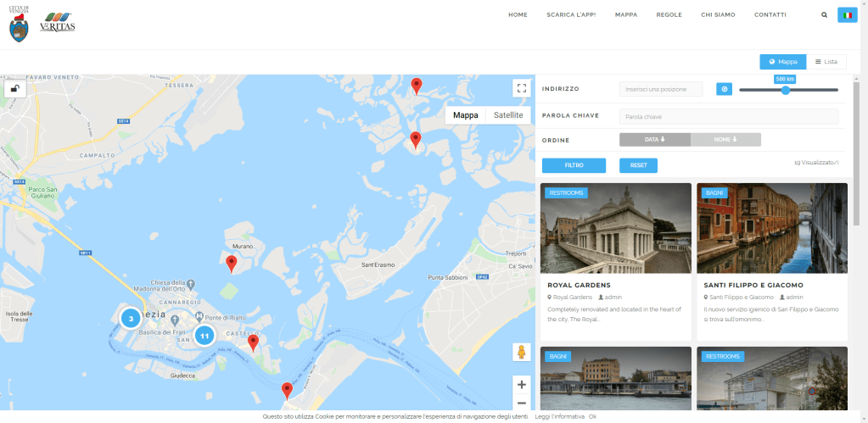Open the CHI SIAMO menu item
This screenshot has width=868, height=423.
coord(718,14)
